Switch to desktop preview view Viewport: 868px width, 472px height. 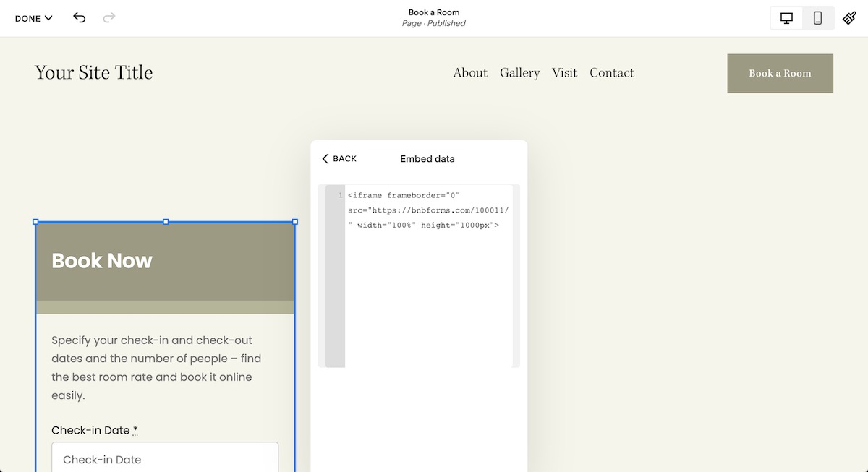tap(787, 18)
